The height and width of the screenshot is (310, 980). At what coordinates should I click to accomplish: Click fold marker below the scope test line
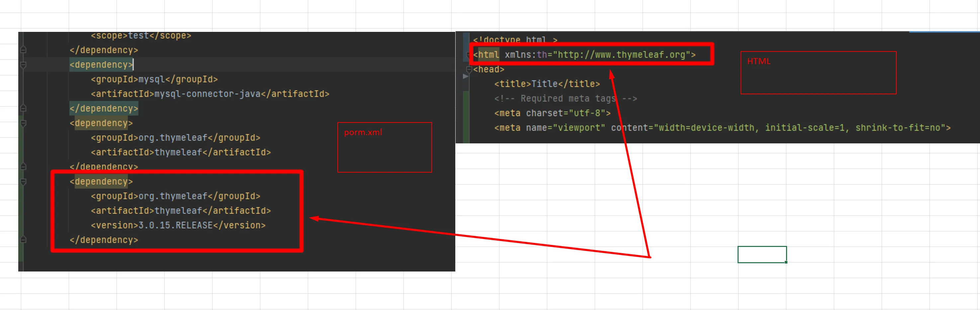23,50
